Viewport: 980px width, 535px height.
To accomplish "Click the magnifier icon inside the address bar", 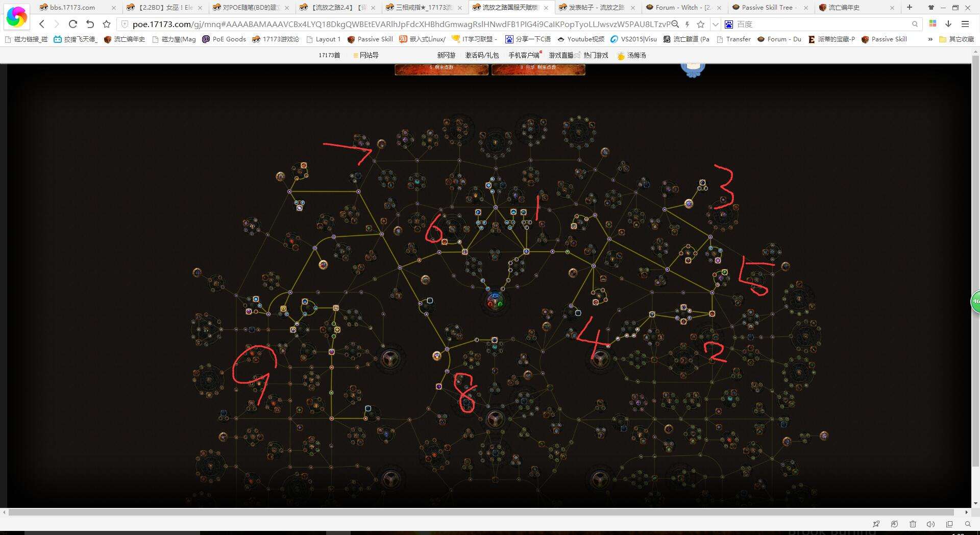I will click(x=675, y=24).
